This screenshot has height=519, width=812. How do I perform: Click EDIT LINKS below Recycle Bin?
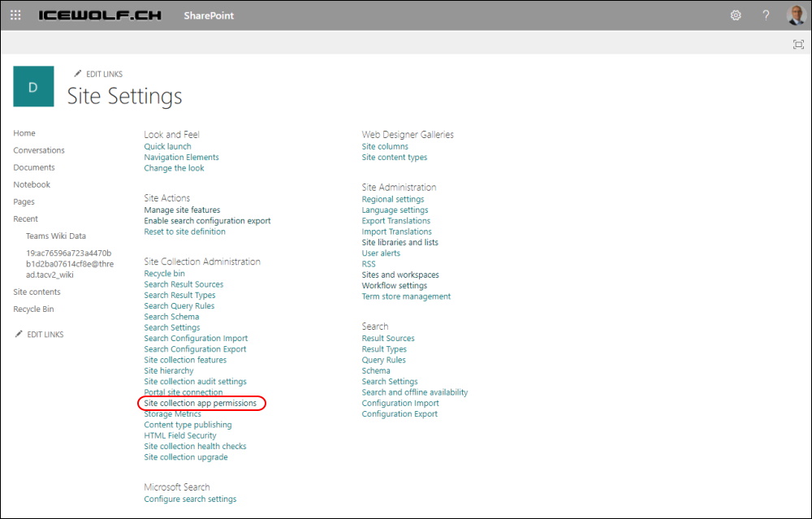(x=39, y=335)
